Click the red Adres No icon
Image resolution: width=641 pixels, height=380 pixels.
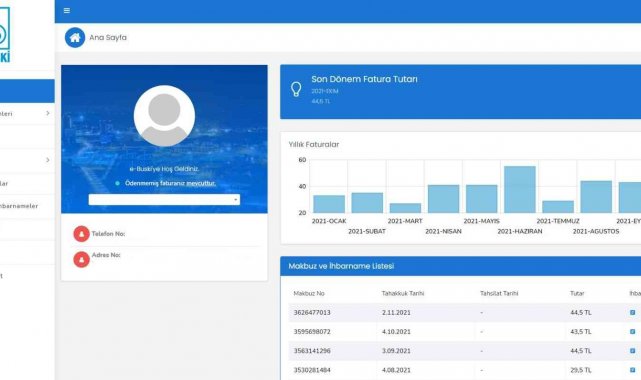click(81, 259)
